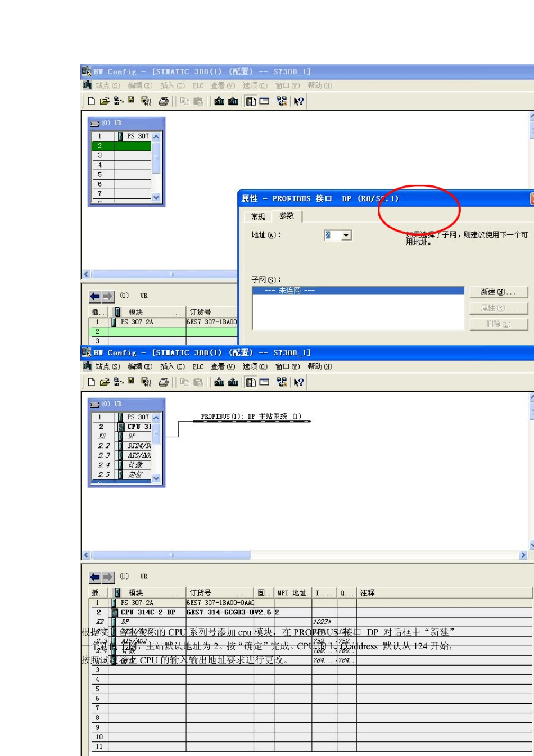This screenshot has height=756, width=534.
Task: Click Save and Compile icon in upper toolbar
Action: click(x=146, y=101)
